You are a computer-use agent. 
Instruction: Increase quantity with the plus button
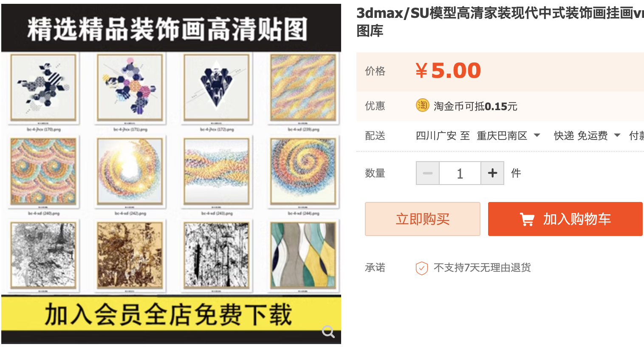pos(492,173)
